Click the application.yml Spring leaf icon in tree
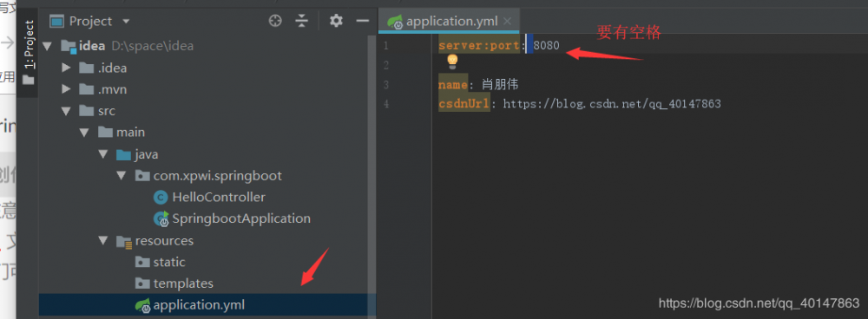868x319 pixels. (143, 305)
